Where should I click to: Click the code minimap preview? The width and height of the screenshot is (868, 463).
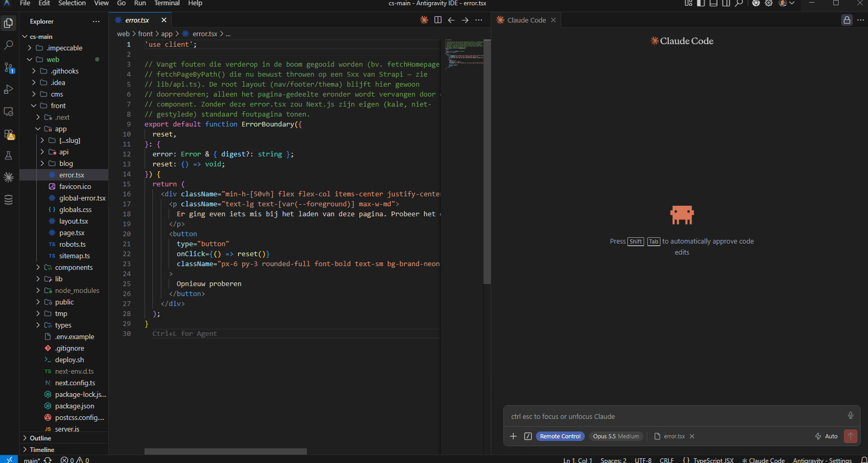point(463,55)
